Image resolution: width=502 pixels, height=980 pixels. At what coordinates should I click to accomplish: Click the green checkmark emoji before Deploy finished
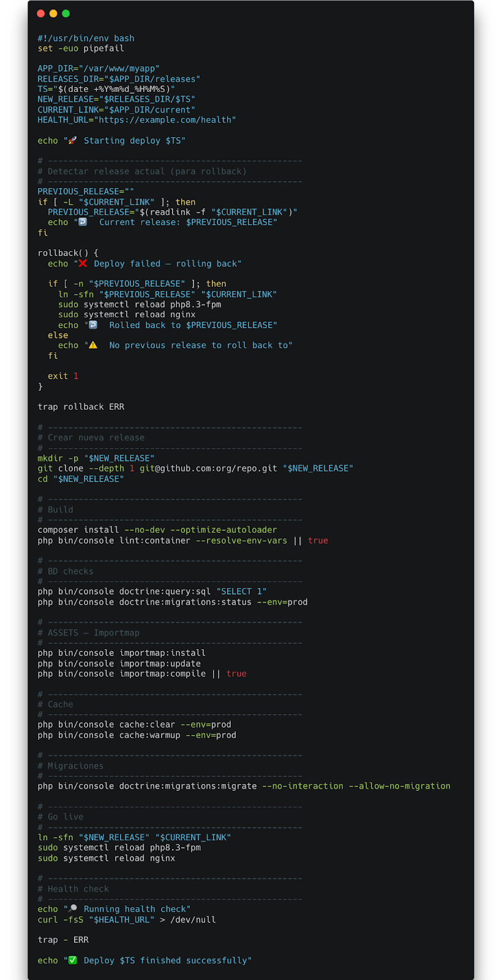coord(72,960)
